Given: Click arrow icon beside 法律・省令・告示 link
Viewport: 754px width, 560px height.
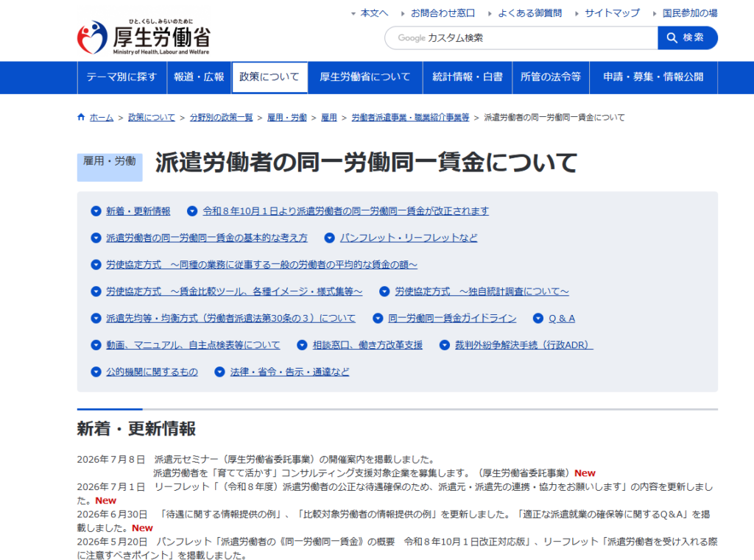Looking at the screenshot, I should tap(219, 372).
